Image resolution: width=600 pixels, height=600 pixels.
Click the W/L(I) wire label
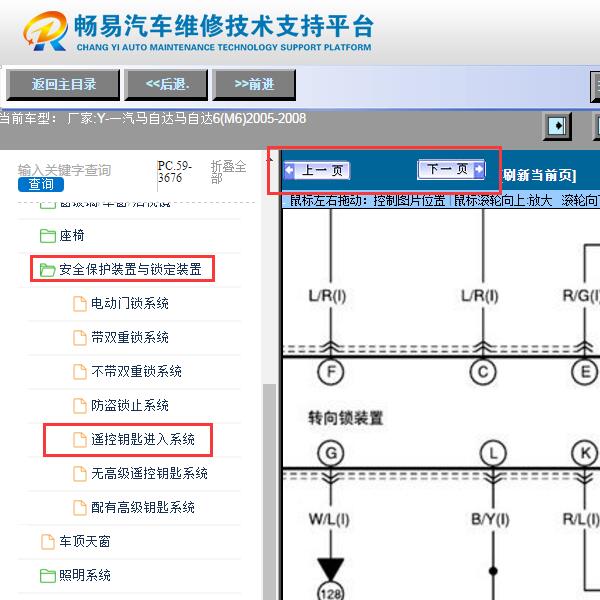[x=329, y=519]
